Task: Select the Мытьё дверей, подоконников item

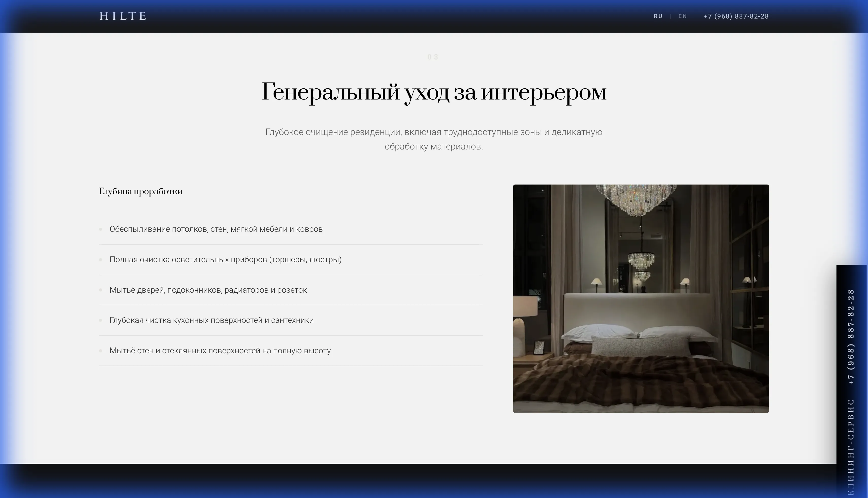Action: tap(208, 290)
